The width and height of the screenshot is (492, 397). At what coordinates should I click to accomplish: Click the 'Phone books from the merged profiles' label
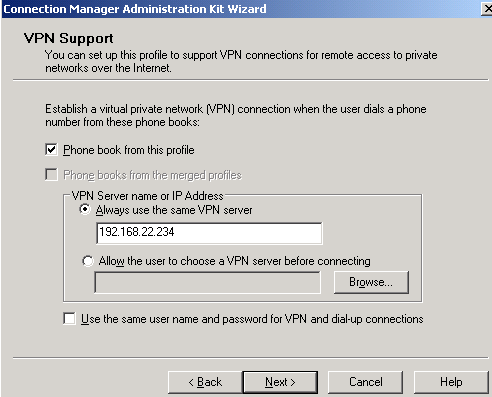152,175
